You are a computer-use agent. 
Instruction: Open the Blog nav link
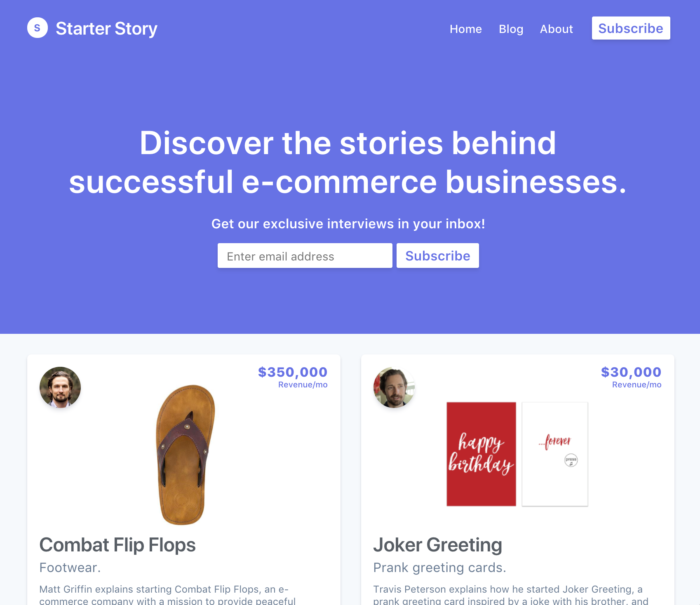coord(511,29)
